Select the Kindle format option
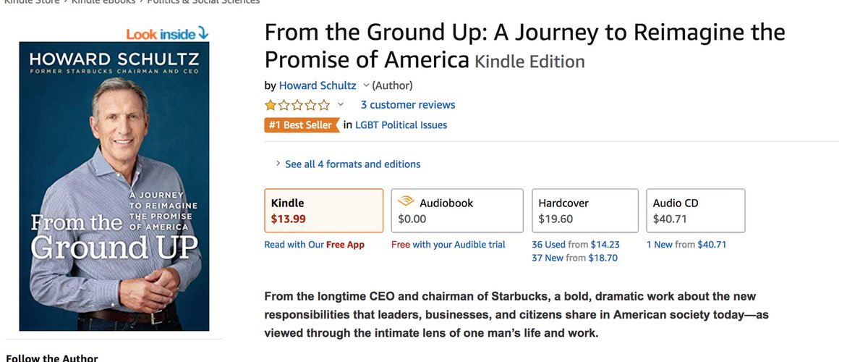Screen dimensions: 868x362 tap(323, 211)
